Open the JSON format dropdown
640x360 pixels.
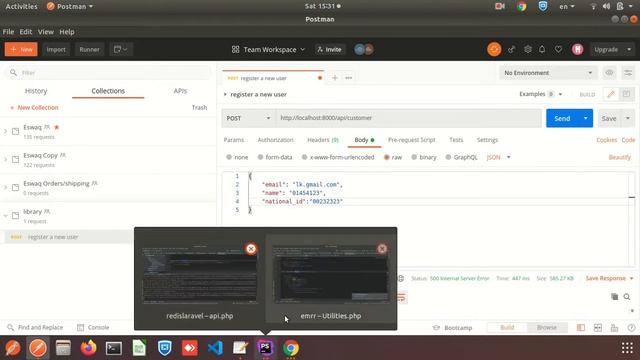[498, 157]
